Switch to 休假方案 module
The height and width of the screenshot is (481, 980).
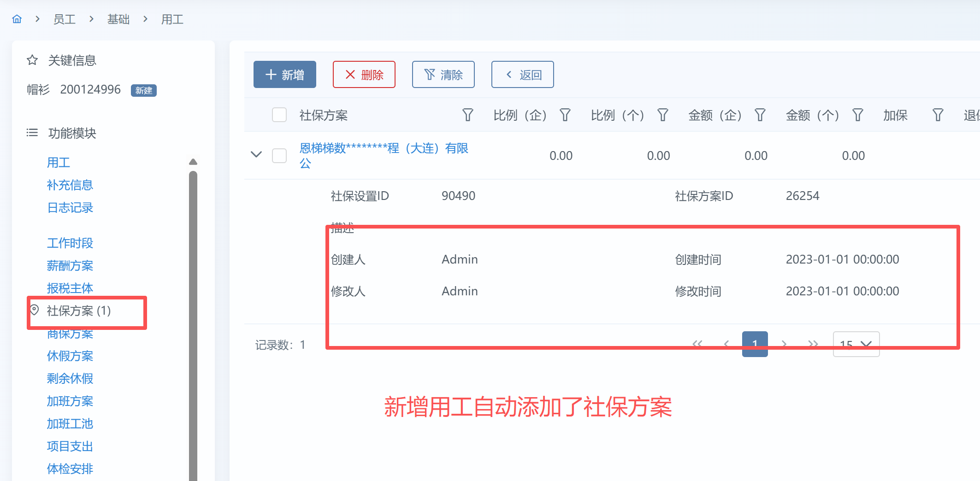[x=70, y=356]
